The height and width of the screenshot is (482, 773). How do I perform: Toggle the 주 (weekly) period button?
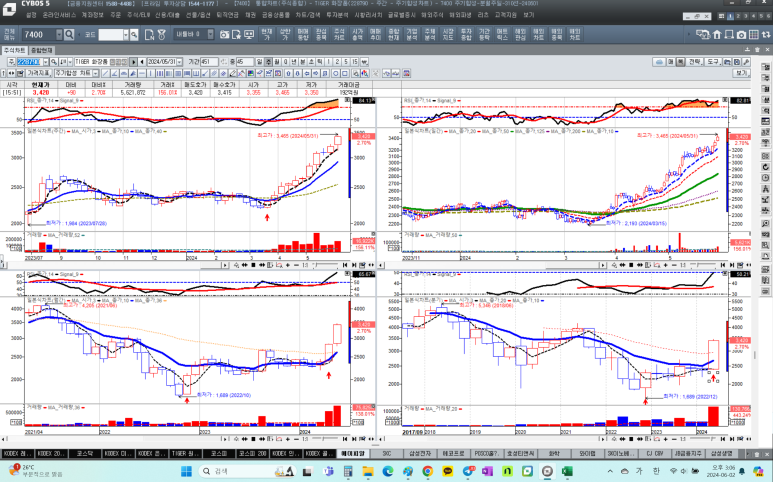269,62
